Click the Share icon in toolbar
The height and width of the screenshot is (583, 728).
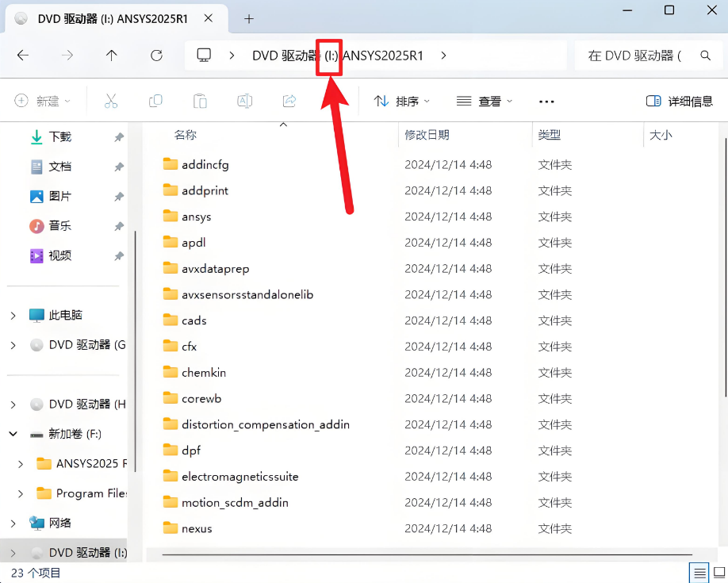pyautogui.click(x=289, y=101)
